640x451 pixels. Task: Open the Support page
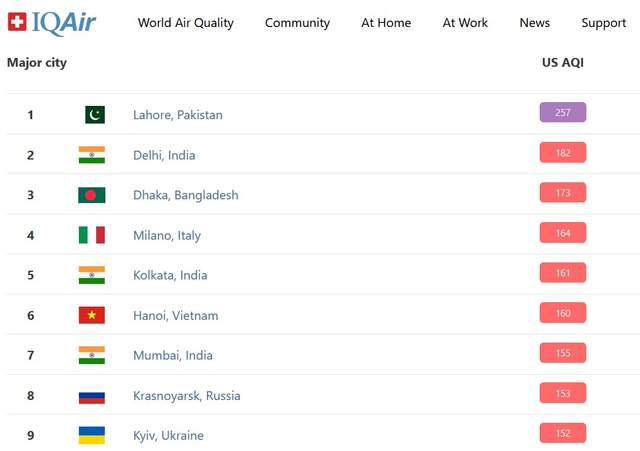(603, 23)
